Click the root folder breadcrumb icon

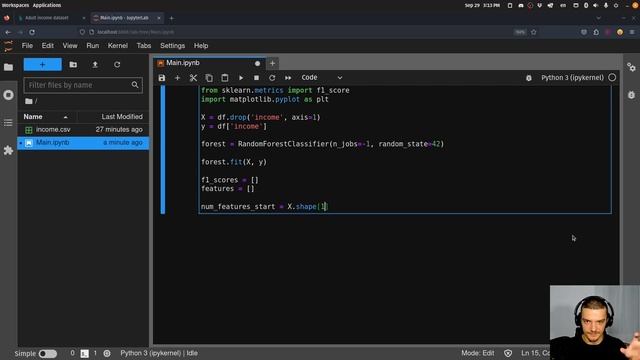point(29,101)
